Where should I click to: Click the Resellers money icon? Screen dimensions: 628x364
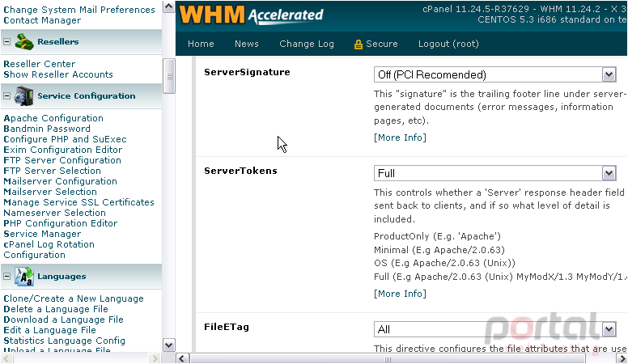coord(24,41)
